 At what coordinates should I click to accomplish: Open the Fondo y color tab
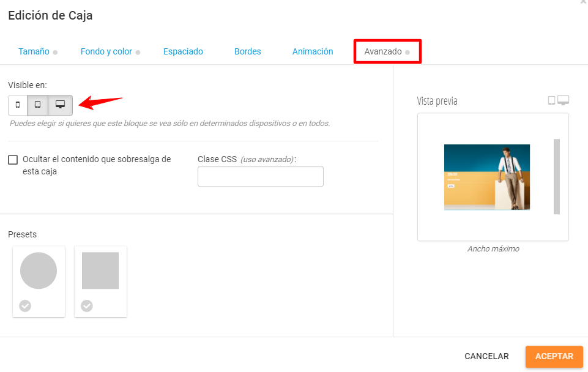coord(106,51)
